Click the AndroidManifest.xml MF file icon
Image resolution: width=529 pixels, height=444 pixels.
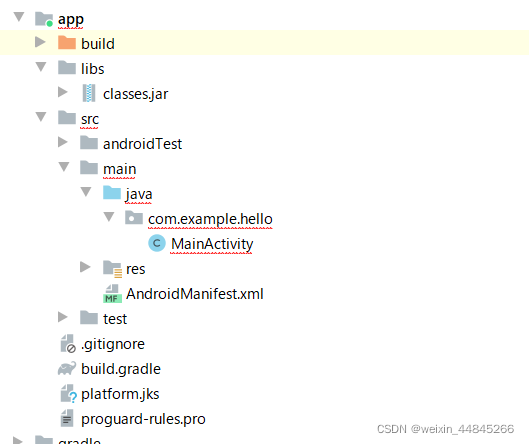pyautogui.click(x=112, y=294)
